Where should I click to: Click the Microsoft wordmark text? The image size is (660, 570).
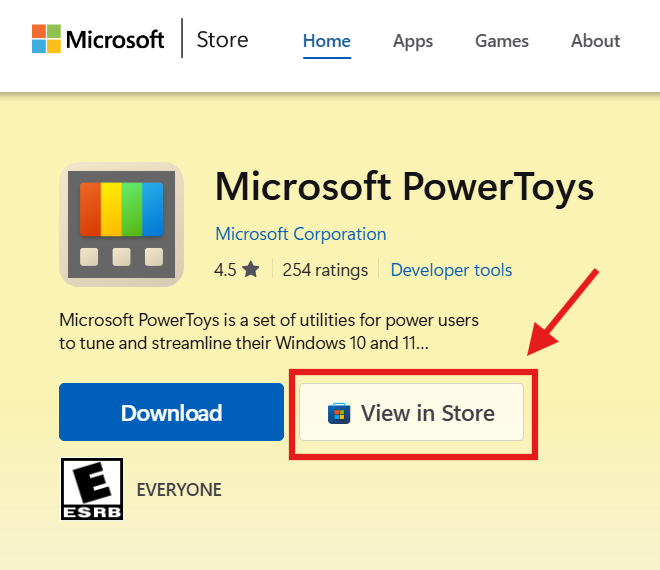click(x=115, y=40)
